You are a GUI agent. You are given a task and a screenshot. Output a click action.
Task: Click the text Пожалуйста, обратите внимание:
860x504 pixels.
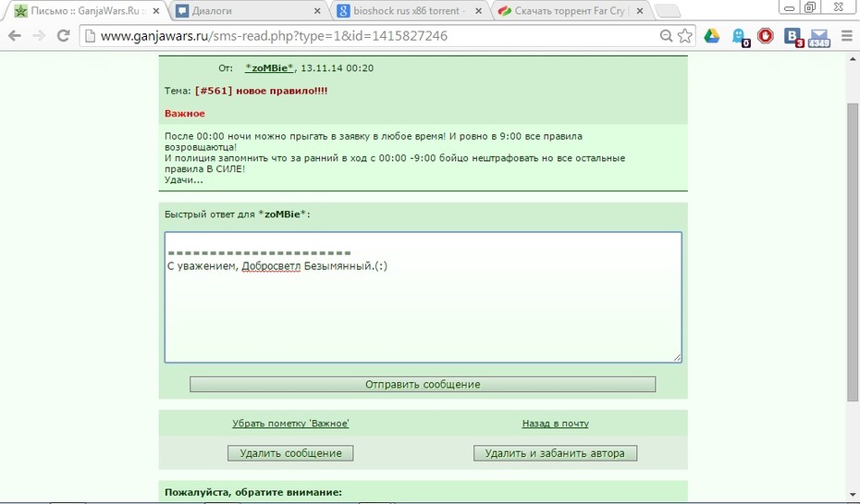click(x=252, y=492)
